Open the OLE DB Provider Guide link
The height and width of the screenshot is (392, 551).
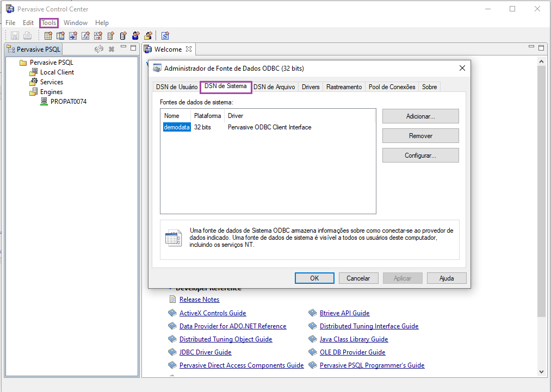(x=352, y=352)
